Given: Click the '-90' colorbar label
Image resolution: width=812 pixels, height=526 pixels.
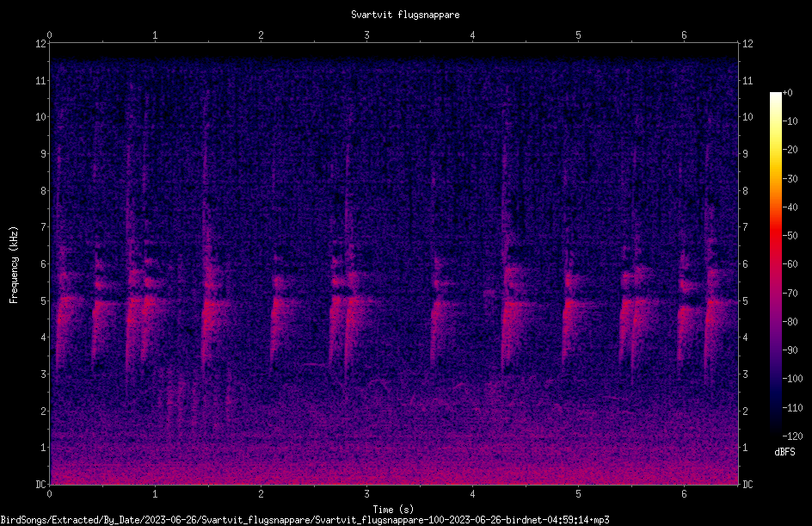Looking at the screenshot, I should (790, 350).
